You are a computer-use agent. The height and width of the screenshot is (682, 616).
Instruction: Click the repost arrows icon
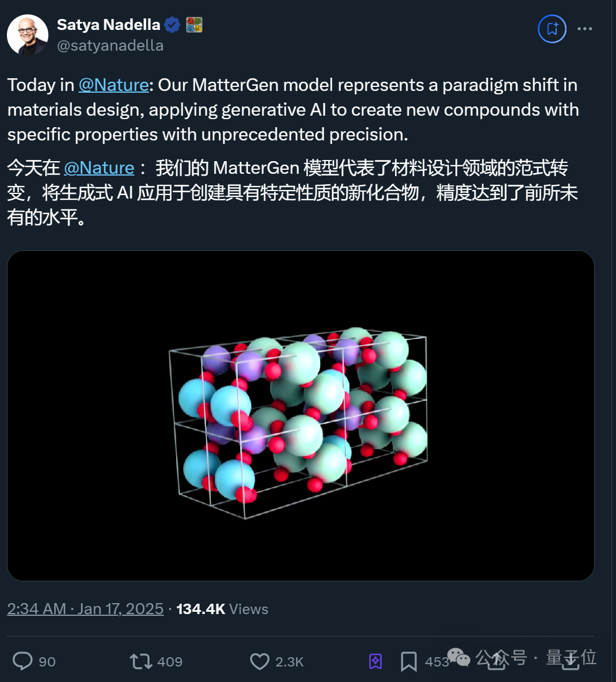141,661
